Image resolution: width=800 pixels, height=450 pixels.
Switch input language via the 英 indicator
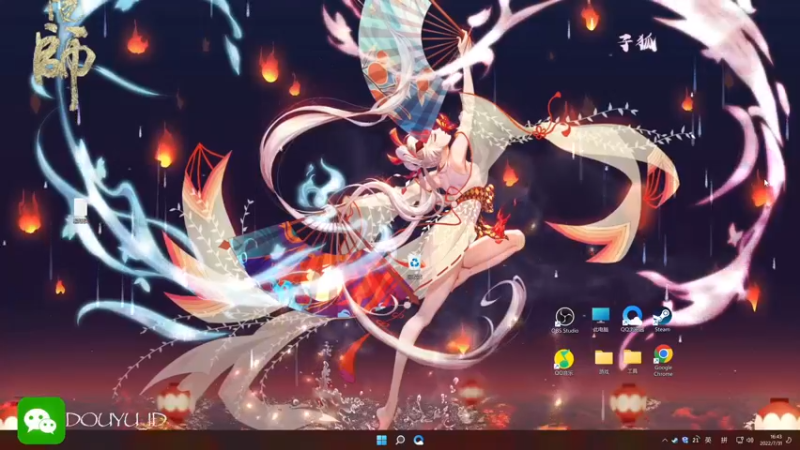coord(708,440)
